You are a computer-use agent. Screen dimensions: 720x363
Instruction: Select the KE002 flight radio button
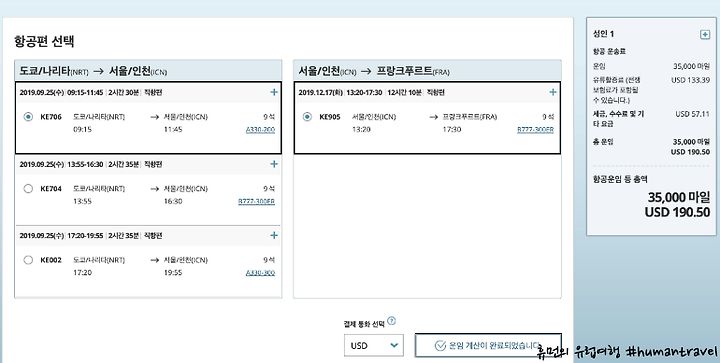coord(28,260)
